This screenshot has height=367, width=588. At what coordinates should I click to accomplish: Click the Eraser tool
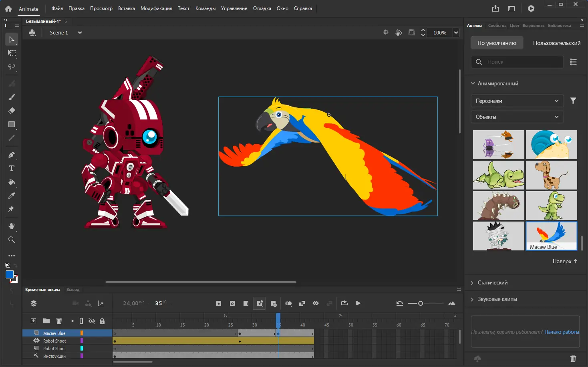pos(12,111)
